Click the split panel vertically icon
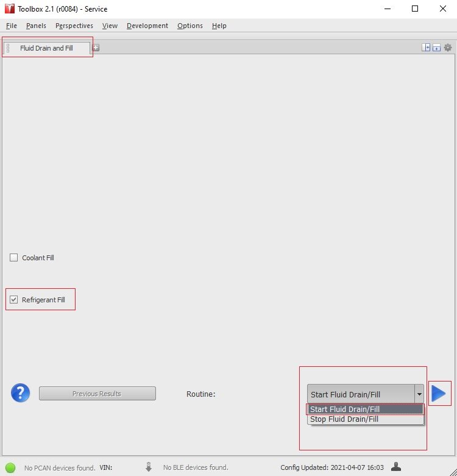The image size is (457, 476). point(426,48)
